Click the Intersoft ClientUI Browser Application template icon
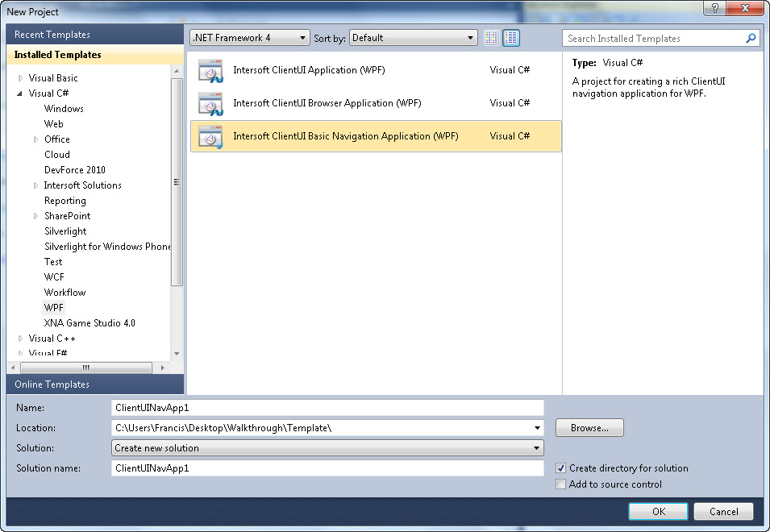 [x=210, y=103]
